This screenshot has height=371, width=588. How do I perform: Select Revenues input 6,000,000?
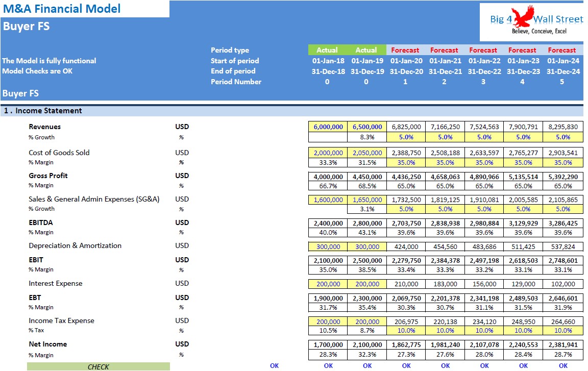[x=328, y=127]
